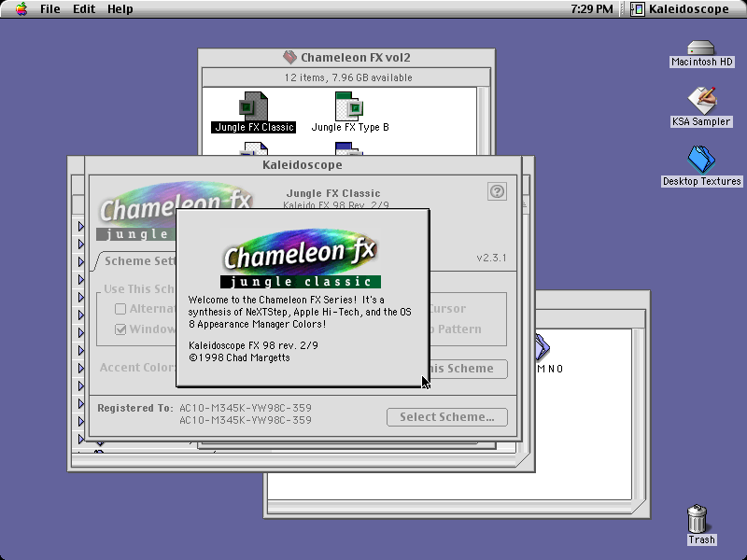Screen dimensions: 747x560
Task: Click the Chameleon FX vol2 window title
Action: (356, 58)
